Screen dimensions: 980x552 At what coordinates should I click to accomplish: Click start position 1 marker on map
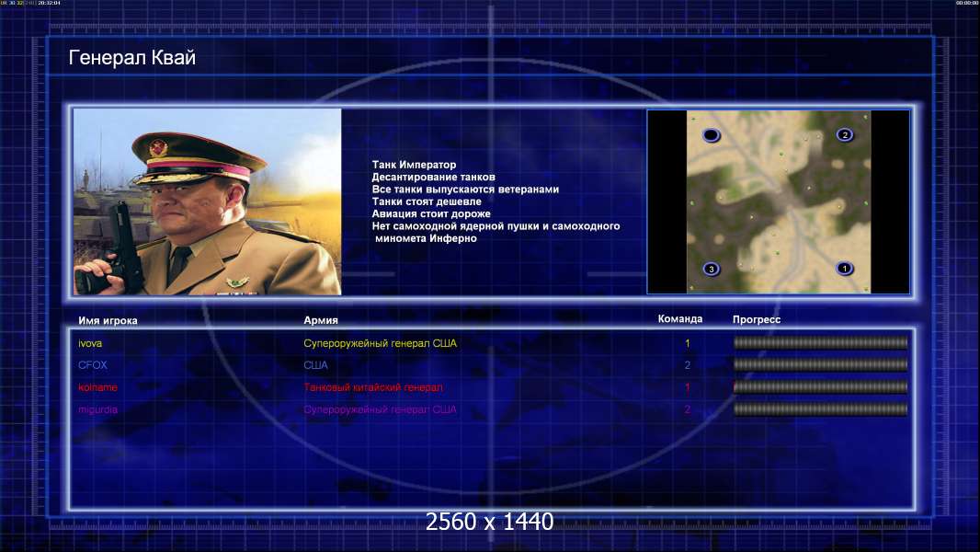click(x=844, y=269)
